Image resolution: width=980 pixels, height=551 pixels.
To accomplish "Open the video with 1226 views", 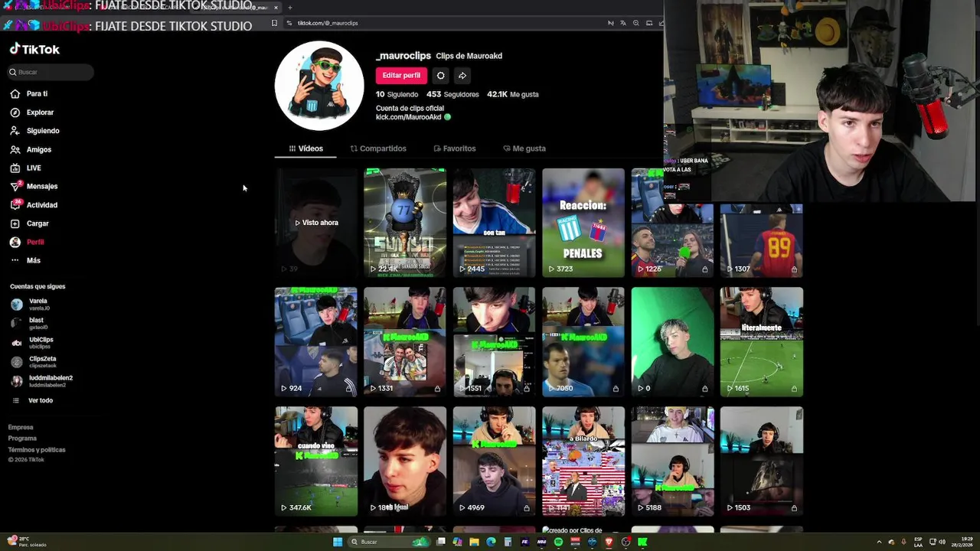I will point(672,223).
